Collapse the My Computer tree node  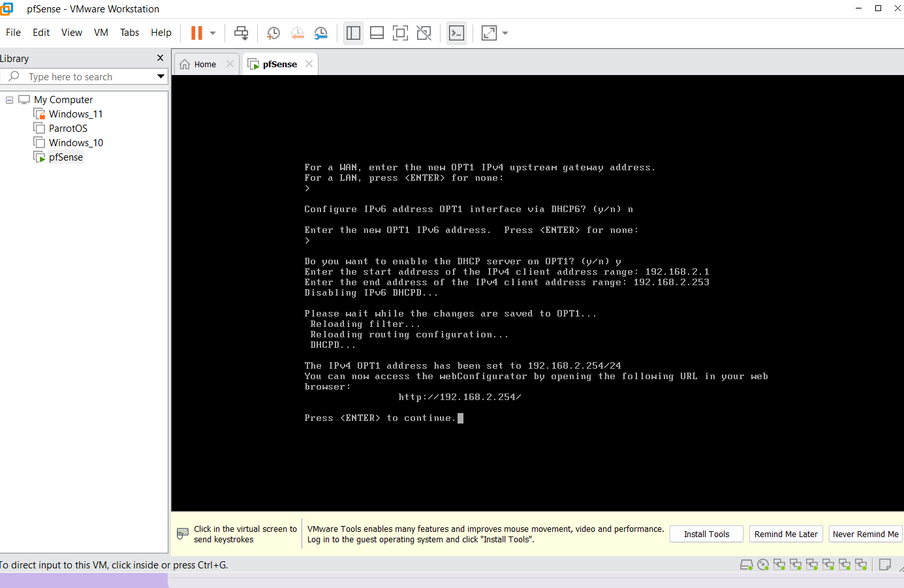click(9, 100)
